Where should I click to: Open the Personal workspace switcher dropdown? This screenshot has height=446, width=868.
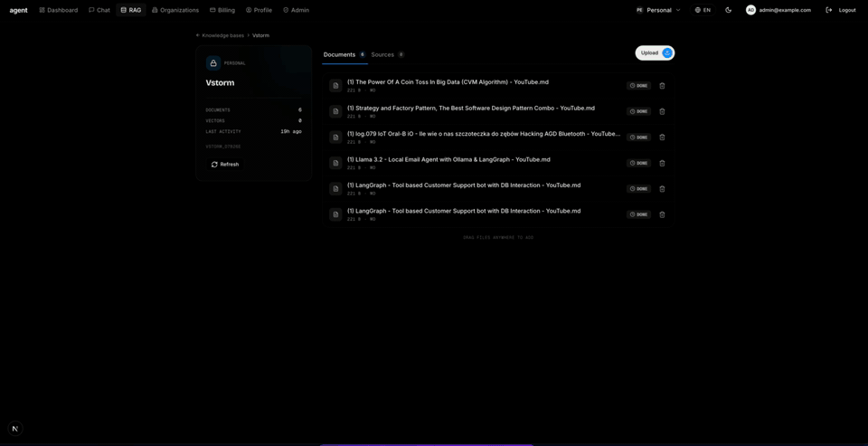[x=658, y=10]
